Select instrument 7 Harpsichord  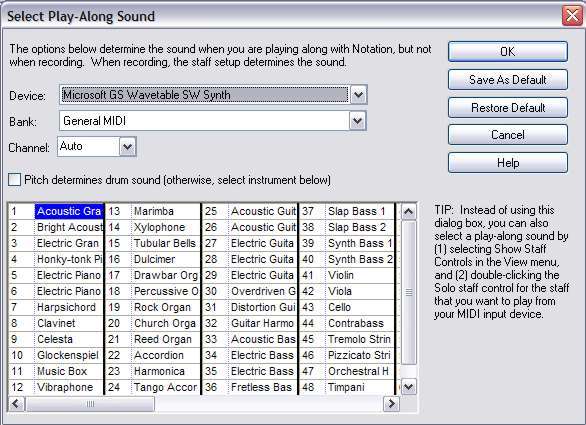[69, 307]
